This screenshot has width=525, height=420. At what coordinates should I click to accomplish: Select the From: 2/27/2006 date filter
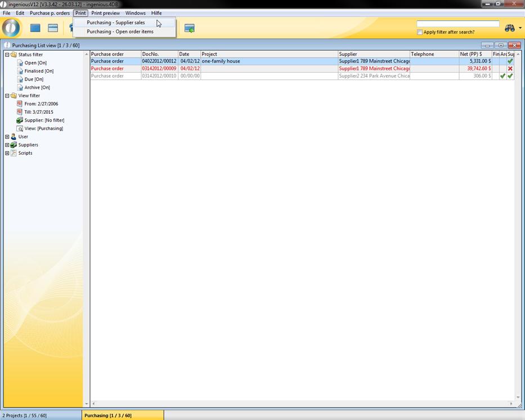click(41, 104)
